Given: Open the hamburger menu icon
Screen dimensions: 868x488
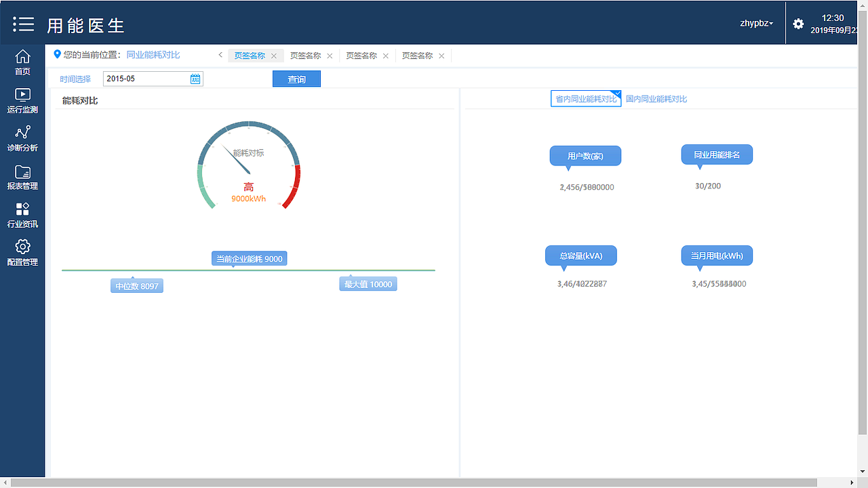Looking at the screenshot, I should (23, 24).
